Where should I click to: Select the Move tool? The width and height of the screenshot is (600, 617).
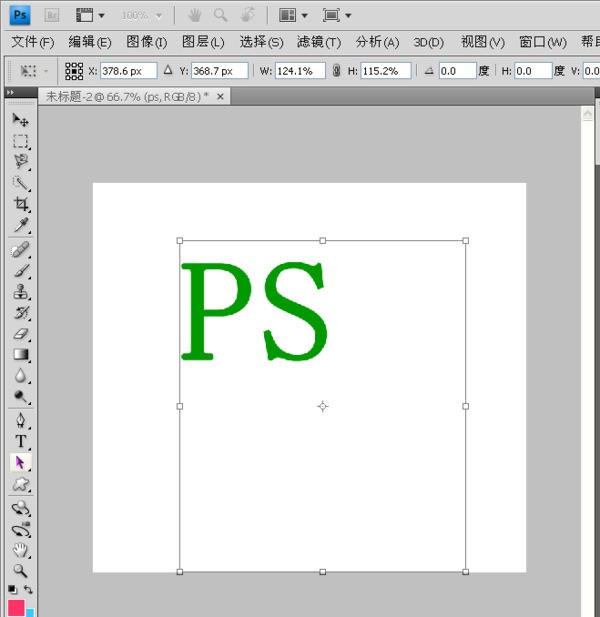[20, 120]
